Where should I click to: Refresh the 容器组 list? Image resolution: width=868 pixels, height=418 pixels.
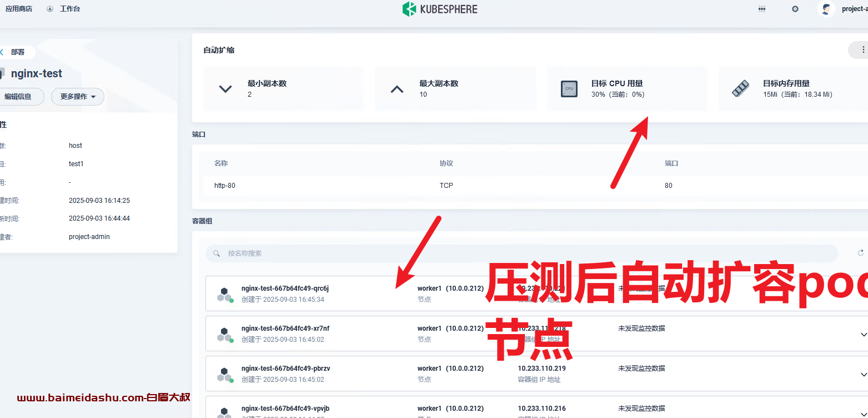(x=861, y=253)
